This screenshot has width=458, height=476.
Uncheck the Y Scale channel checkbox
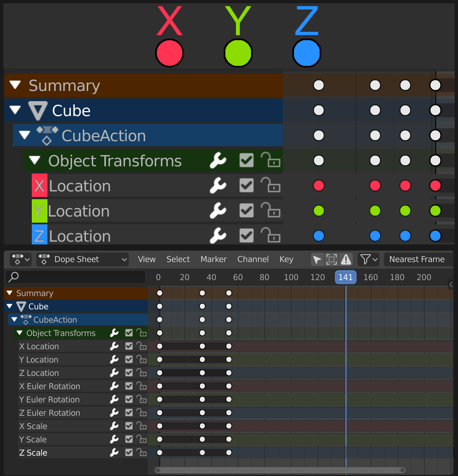click(129, 439)
